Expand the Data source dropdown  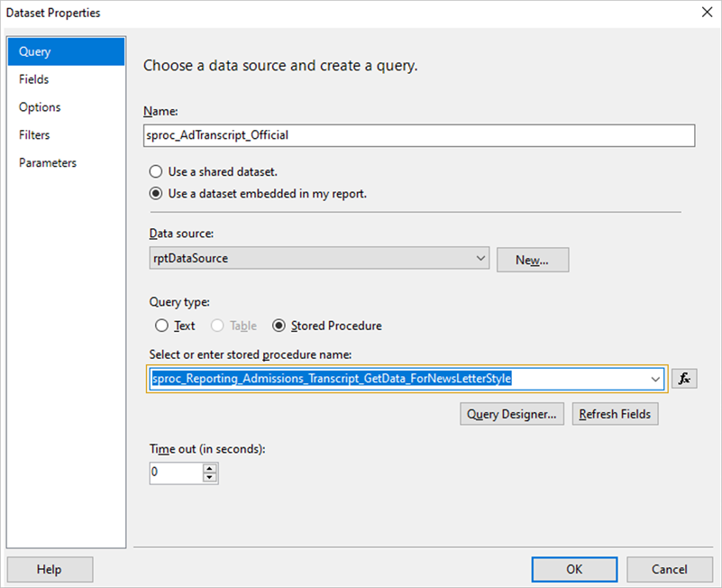pyautogui.click(x=479, y=259)
